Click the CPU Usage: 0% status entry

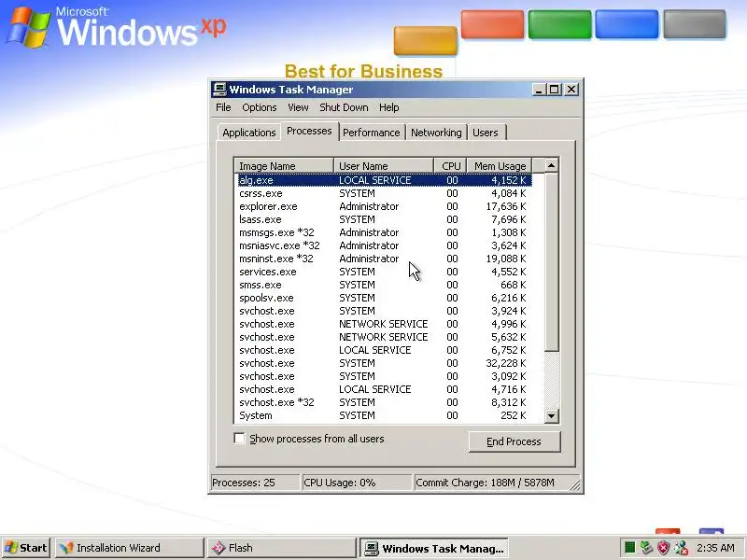pos(357,483)
